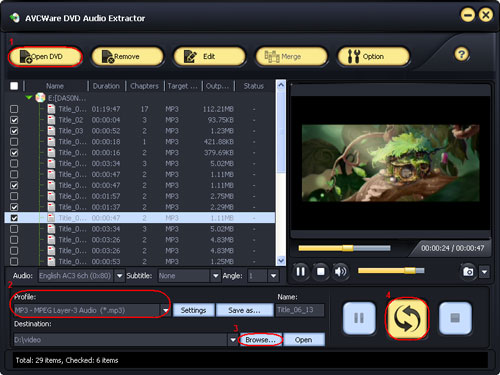Click the video preview image
Image resolution: width=500 pixels, height=375 pixels.
[x=391, y=163]
